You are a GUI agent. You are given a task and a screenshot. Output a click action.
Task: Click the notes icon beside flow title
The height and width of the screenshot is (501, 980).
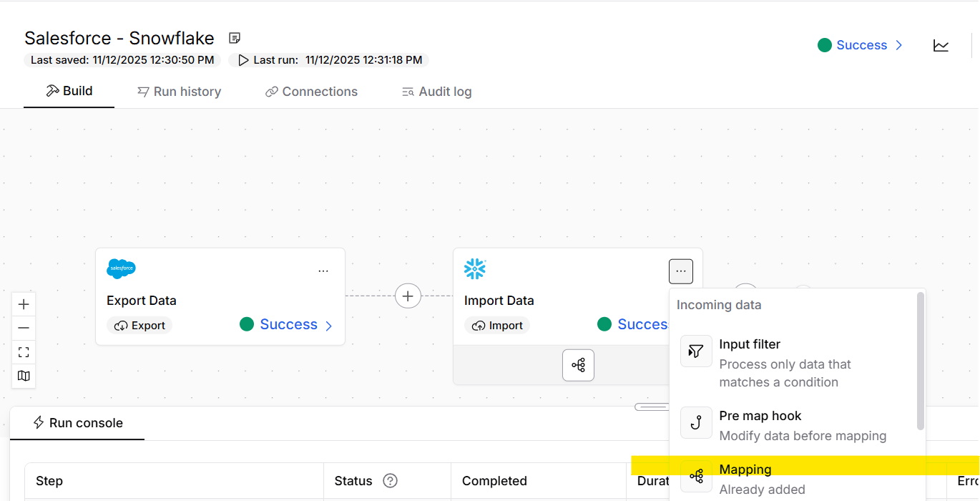[x=234, y=38]
